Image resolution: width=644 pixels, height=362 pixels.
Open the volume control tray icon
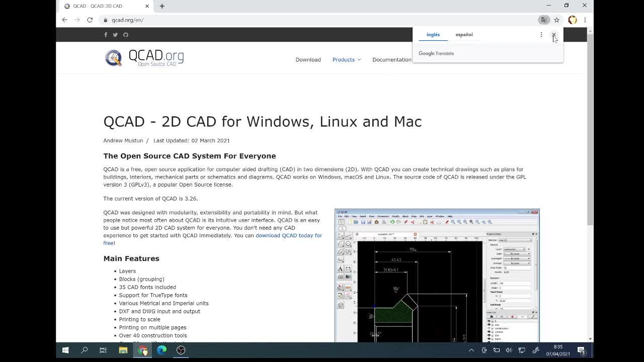(509, 350)
